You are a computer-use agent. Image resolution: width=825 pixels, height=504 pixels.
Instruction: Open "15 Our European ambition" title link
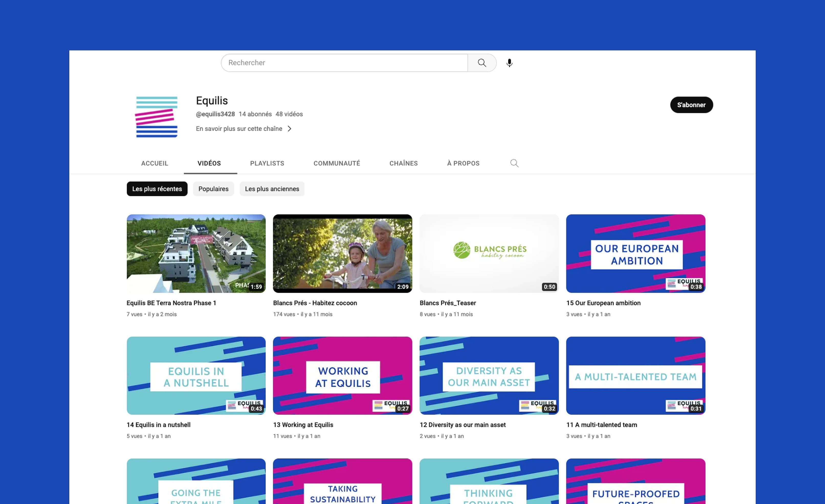point(603,303)
